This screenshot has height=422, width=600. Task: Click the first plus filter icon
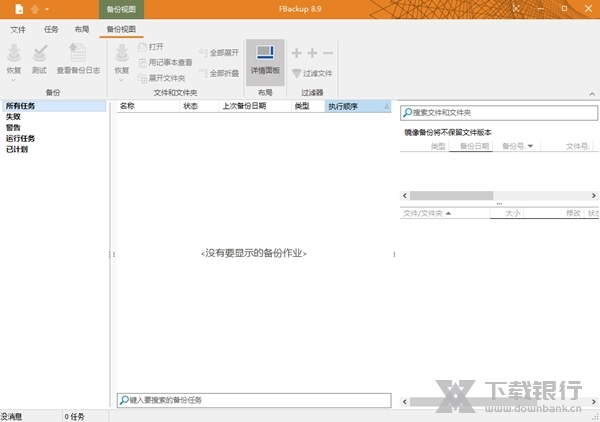click(297, 53)
